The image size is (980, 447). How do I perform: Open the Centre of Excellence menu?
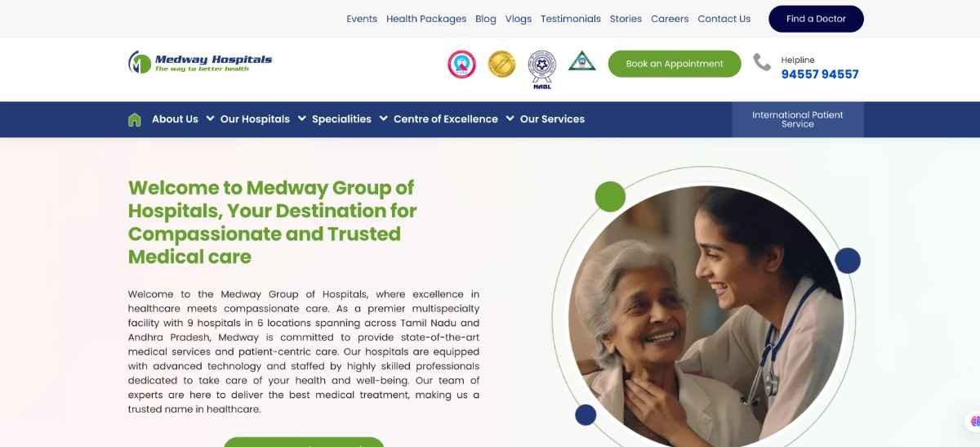[x=446, y=119]
